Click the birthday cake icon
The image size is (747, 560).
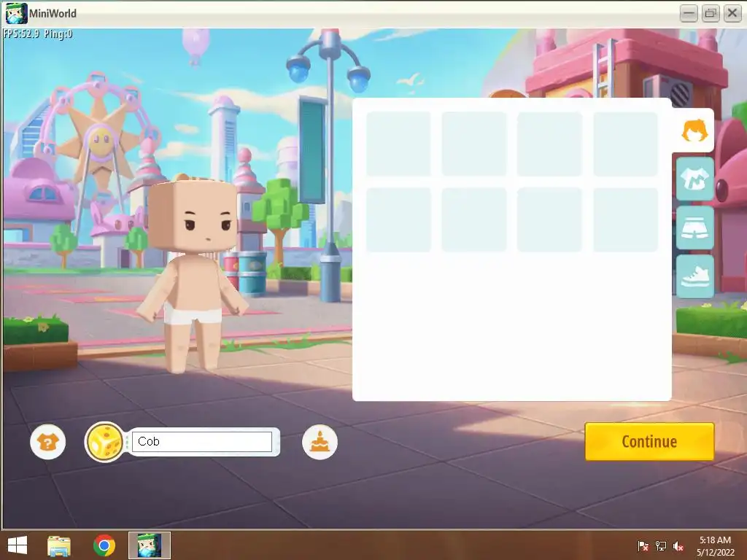coord(320,443)
